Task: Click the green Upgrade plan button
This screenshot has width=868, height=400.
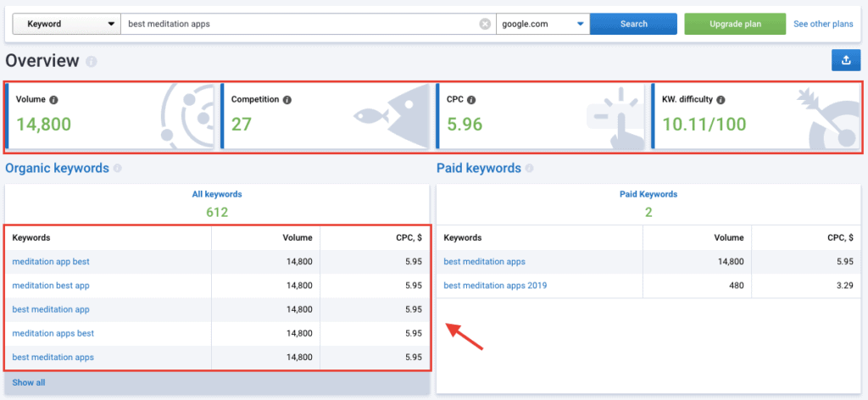Action: [735, 25]
